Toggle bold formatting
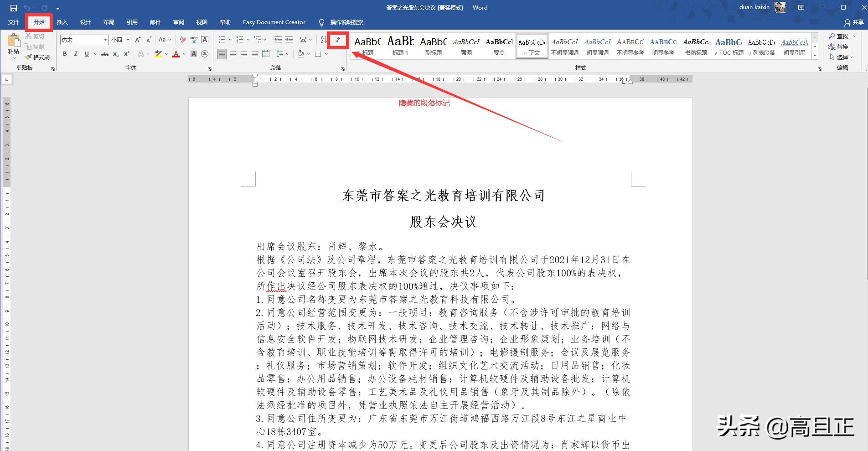The image size is (868, 451). 65,54
